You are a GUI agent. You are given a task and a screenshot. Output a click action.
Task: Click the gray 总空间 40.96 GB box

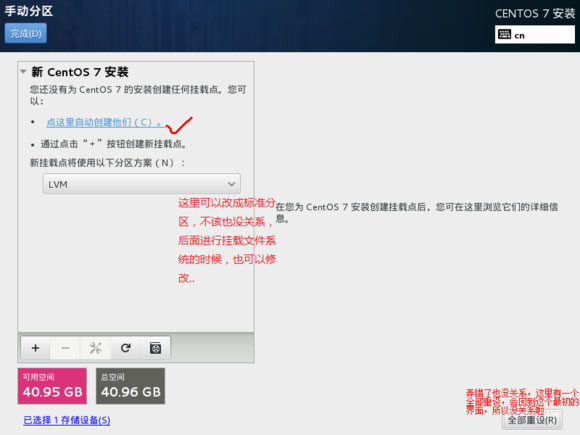[x=131, y=386]
